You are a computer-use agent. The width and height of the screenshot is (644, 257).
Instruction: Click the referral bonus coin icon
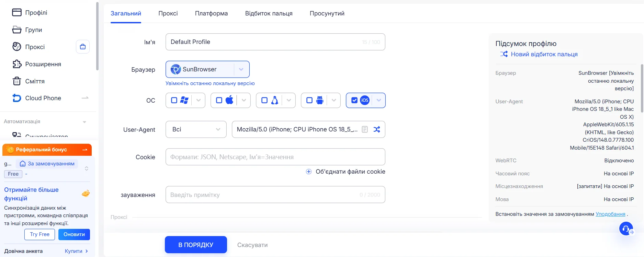[10, 150]
